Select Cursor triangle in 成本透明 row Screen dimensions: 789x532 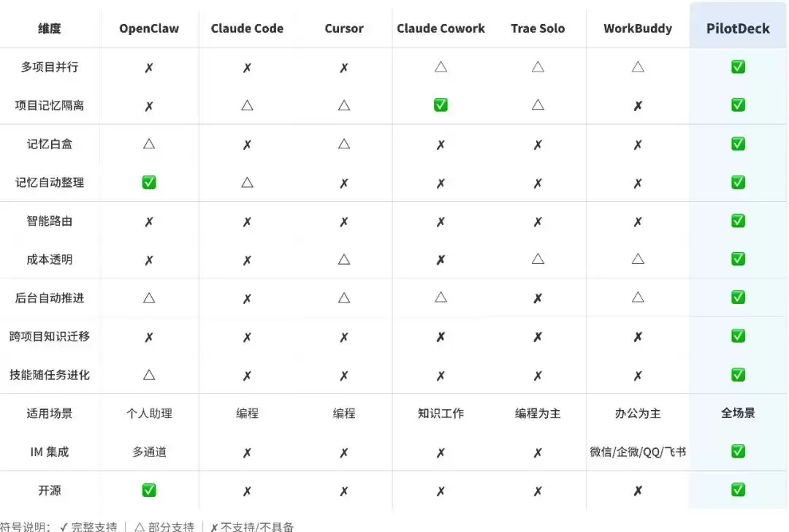[x=344, y=259]
